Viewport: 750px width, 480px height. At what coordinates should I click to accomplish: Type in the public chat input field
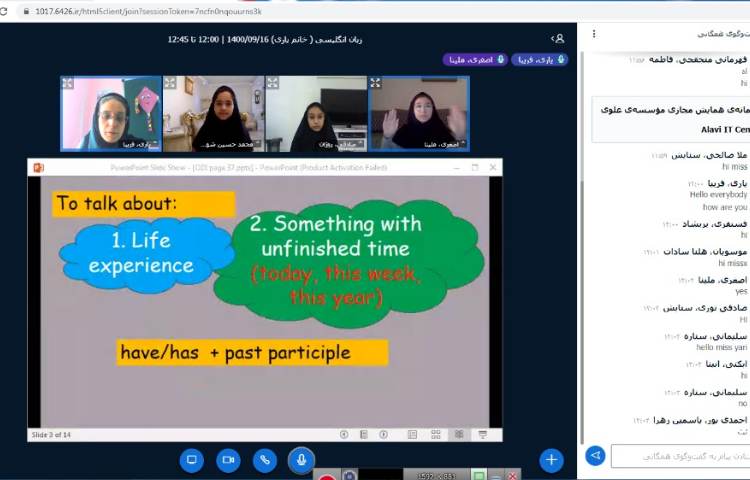(x=680, y=456)
